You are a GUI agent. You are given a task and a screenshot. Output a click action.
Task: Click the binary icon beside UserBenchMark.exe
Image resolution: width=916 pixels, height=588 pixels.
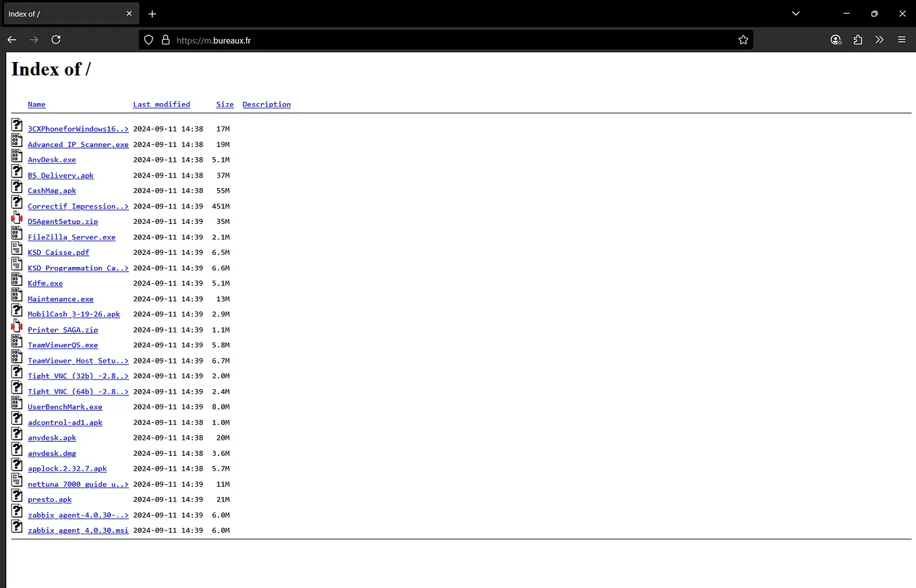pos(17,403)
